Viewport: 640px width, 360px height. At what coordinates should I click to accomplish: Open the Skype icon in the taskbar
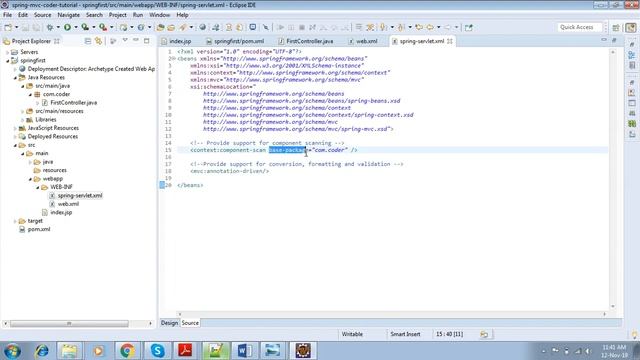[157, 351]
